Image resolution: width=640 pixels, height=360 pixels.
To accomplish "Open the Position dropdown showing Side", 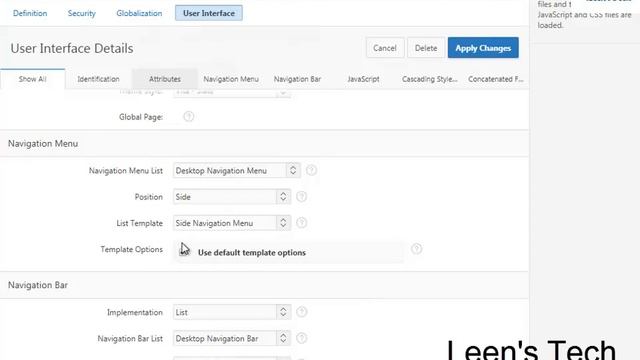I will [x=232, y=197].
